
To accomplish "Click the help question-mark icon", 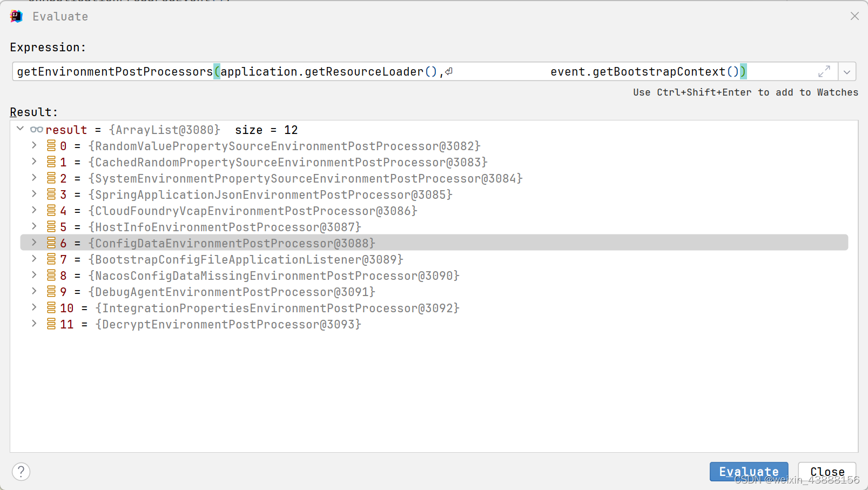I will (21, 471).
